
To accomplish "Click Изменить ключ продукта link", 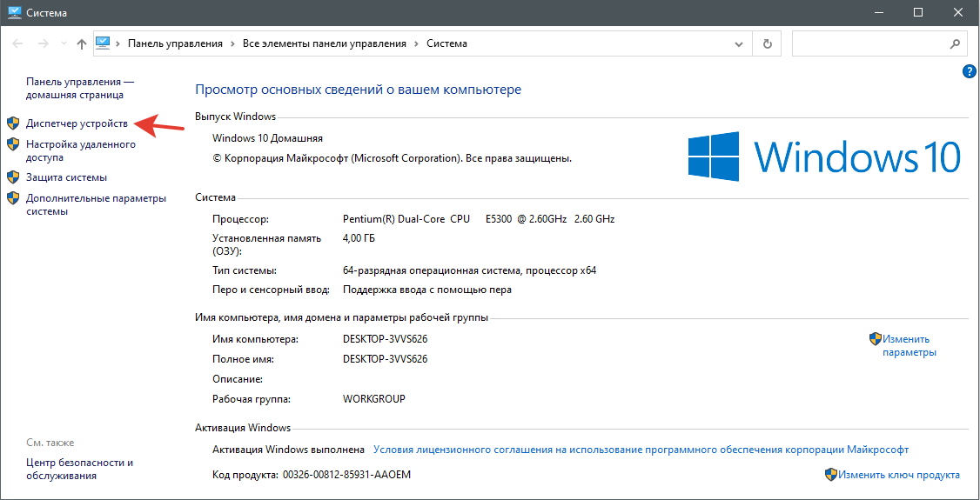I will point(899,475).
